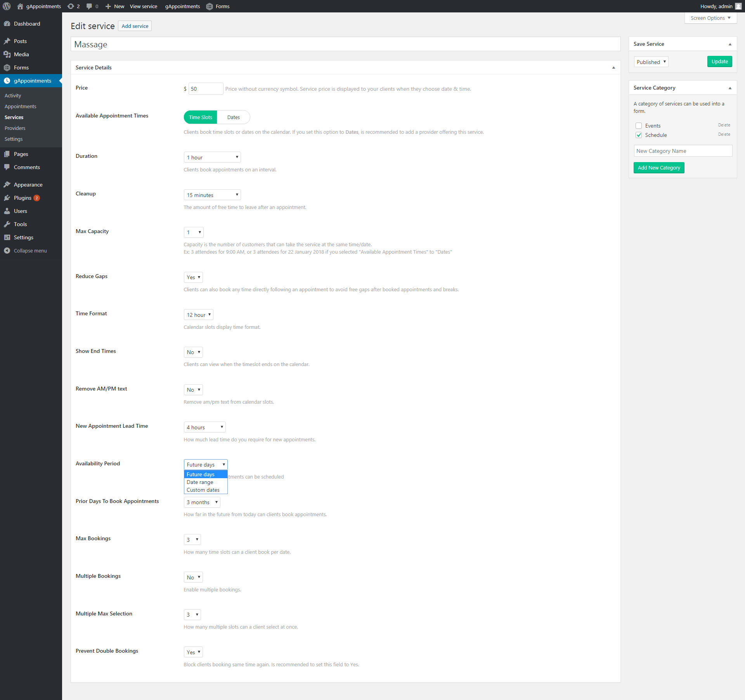Click the Appearance paintbrush icon
Screen dimensions: 745x700
pos(7,185)
